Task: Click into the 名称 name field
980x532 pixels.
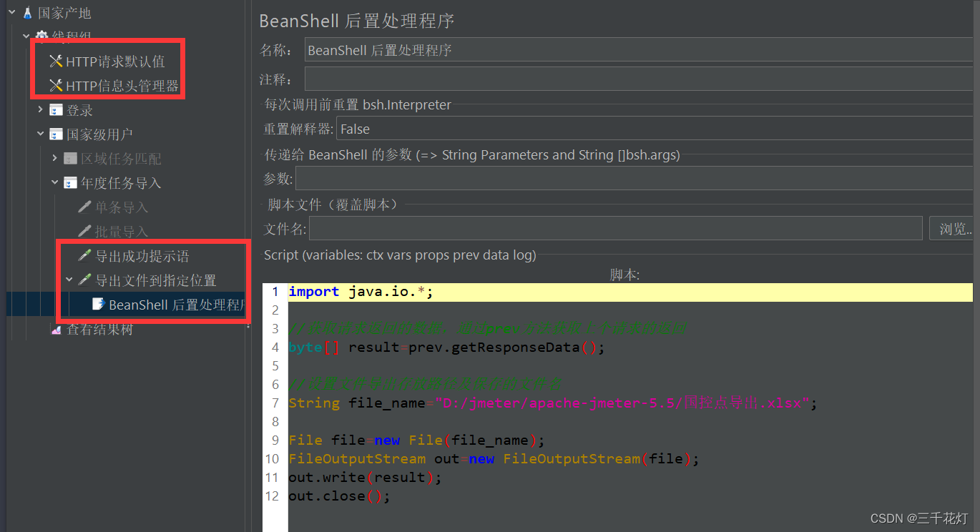Action: click(x=638, y=50)
